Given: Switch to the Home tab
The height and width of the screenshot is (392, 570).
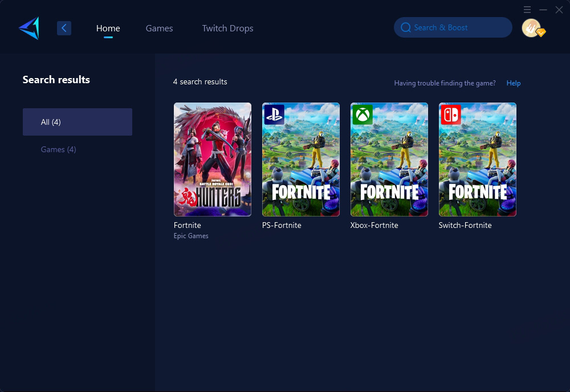Looking at the screenshot, I should tap(108, 28).
